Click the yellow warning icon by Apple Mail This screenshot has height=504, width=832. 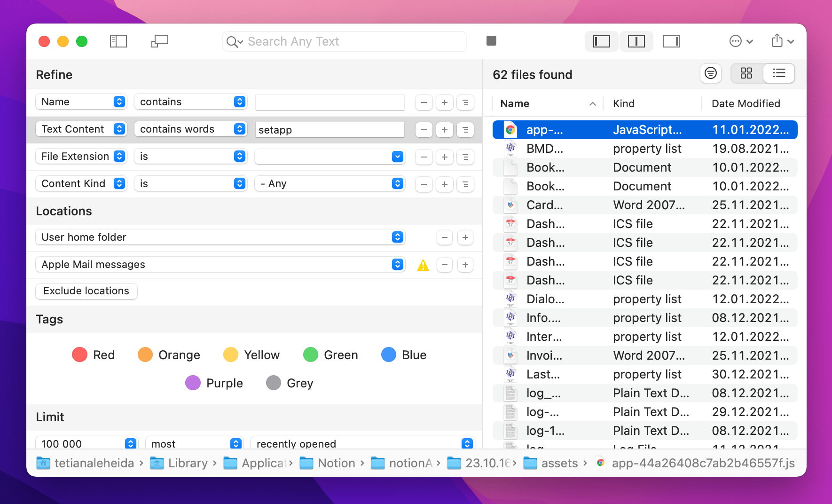[x=423, y=266]
